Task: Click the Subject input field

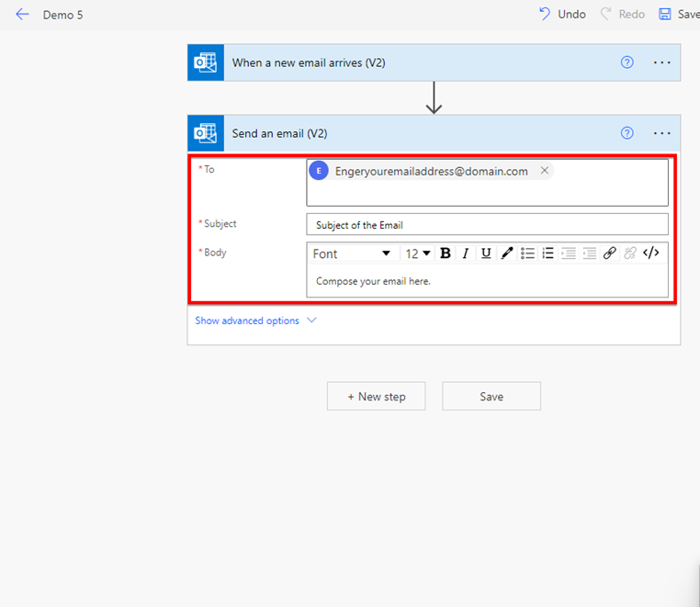Action: [487, 224]
